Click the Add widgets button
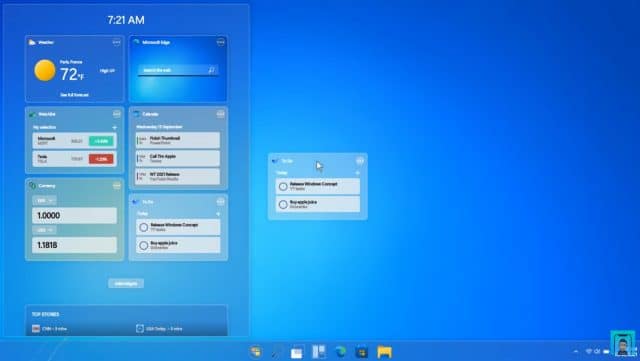 tap(126, 283)
